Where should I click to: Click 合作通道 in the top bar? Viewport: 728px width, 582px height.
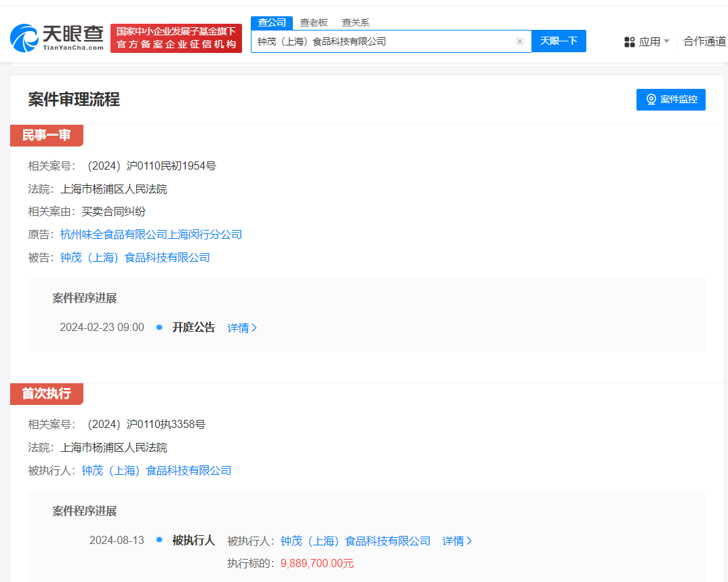pos(705,41)
